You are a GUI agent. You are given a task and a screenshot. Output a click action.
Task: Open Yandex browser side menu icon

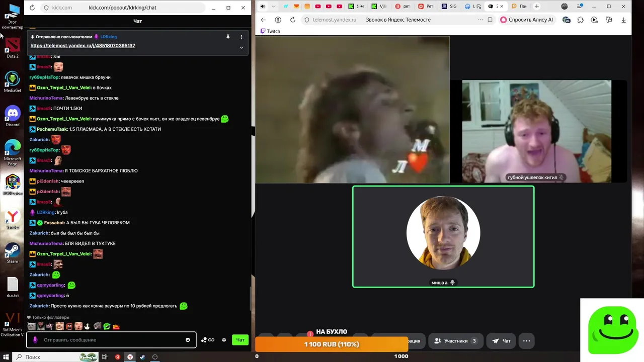point(580,7)
